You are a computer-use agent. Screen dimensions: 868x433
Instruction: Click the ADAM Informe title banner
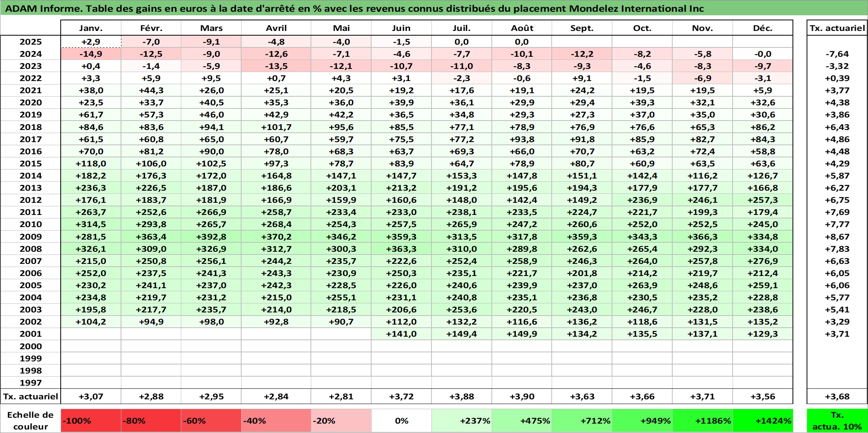[x=434, y=8]
